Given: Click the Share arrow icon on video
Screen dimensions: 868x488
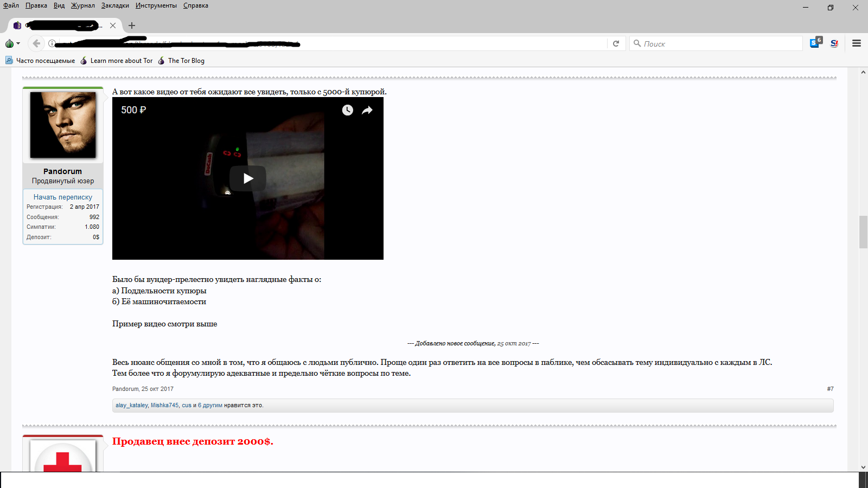Looking at the screenshot, I should (x=367, y=110).
